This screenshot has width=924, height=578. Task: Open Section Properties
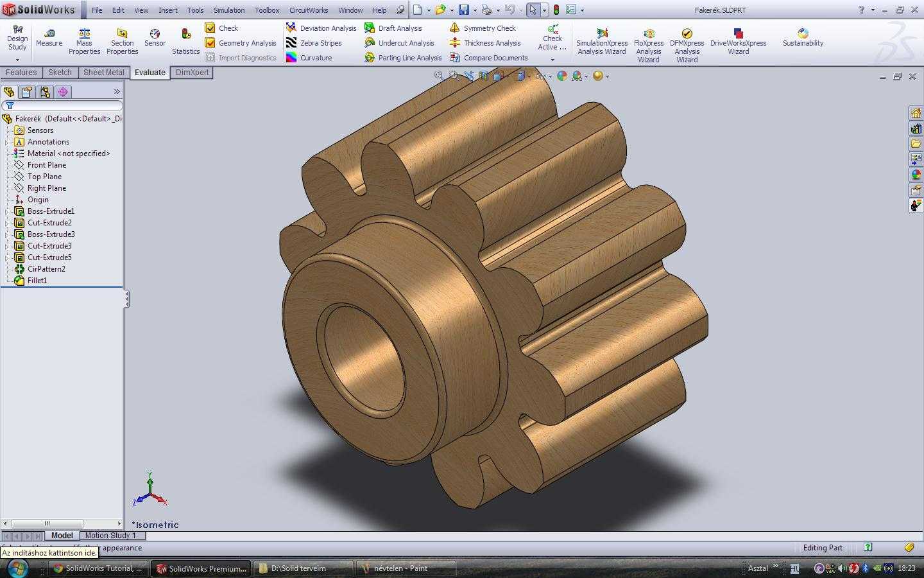[x=122, y=42]
